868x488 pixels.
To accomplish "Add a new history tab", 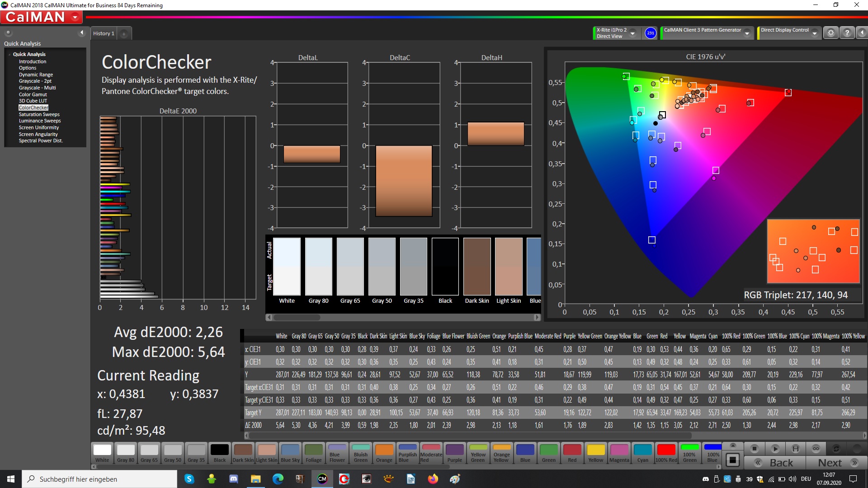I will point(124,33).
